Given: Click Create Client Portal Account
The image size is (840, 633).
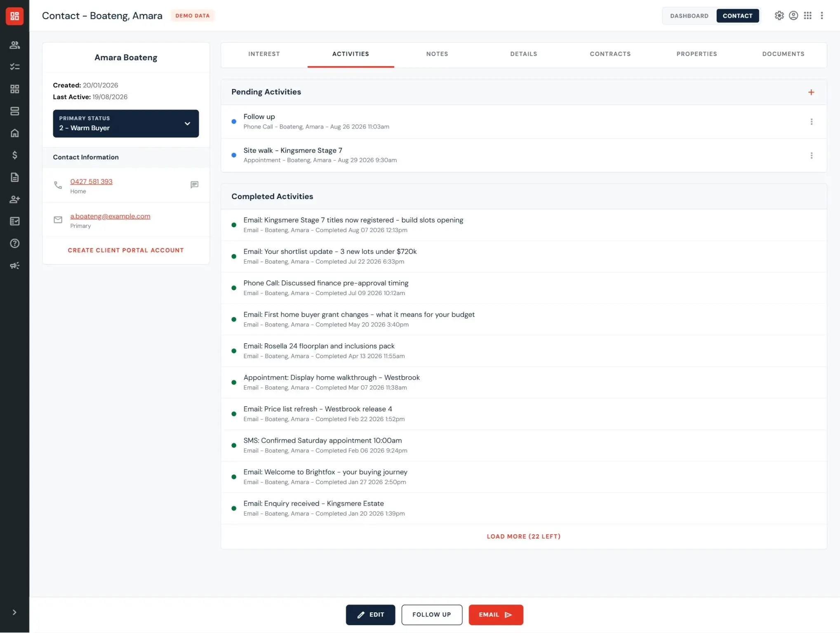Looking at the screenshot, I should pos(126,250).
